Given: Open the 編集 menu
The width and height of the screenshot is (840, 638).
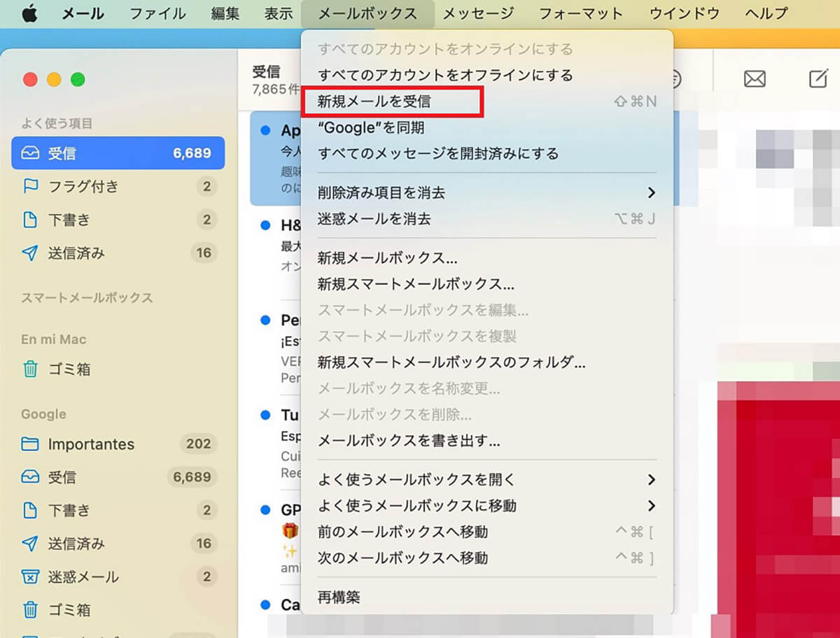Looking at the screenshot, I should [225, 13].
